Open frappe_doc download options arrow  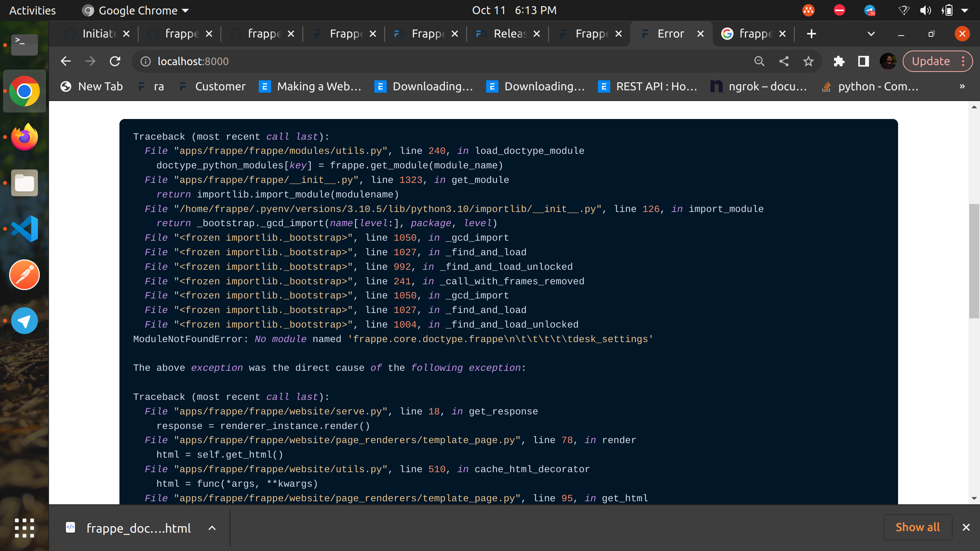click(x=212, y=528)
